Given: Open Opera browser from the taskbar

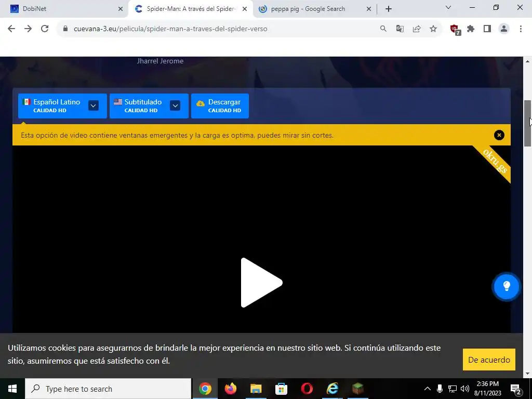Looking at the screenshot, I should pos(307,389).
